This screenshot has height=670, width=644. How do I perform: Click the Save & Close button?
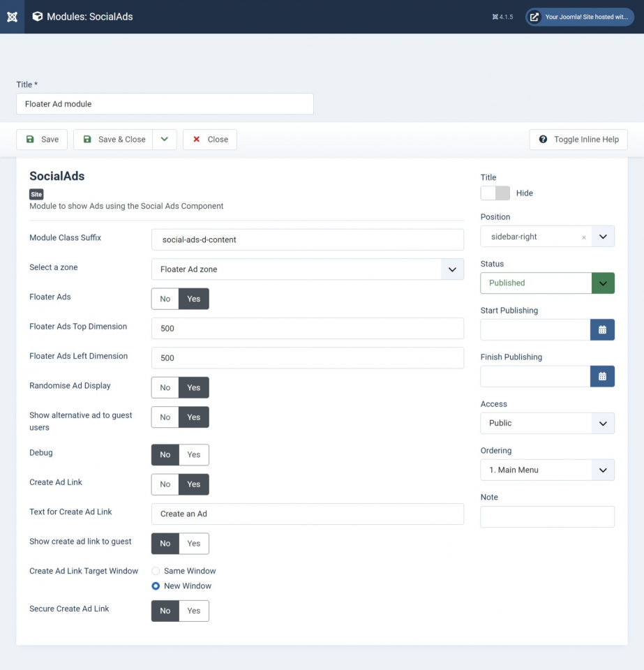click(114, 140)
